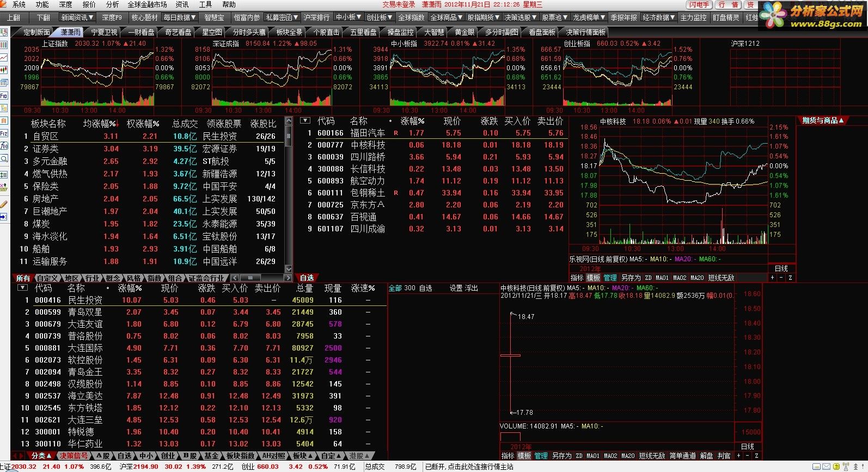This screenshot has width=868, height=472.
Task: Click the 已断开 reconnect status message
Action: coord(469,467)
